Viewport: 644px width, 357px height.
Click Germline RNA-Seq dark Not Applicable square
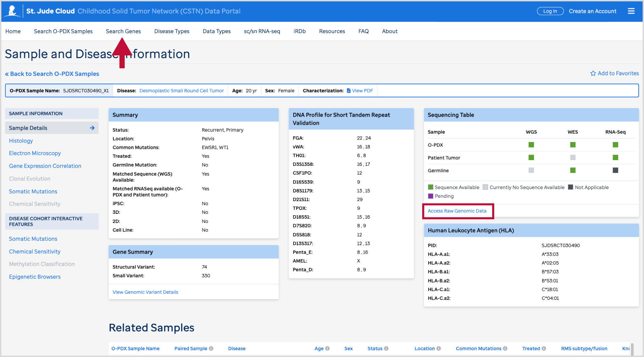coord(615,170)
